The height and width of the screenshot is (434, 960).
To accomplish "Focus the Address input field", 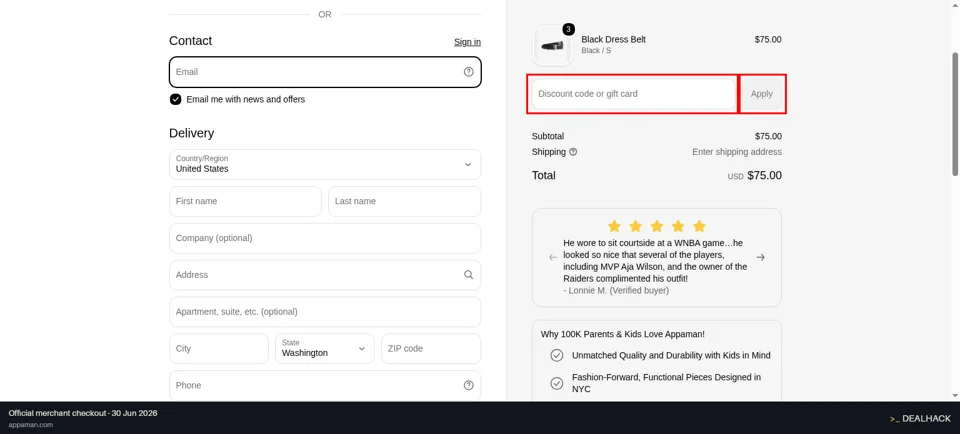I will click(325, 275).
